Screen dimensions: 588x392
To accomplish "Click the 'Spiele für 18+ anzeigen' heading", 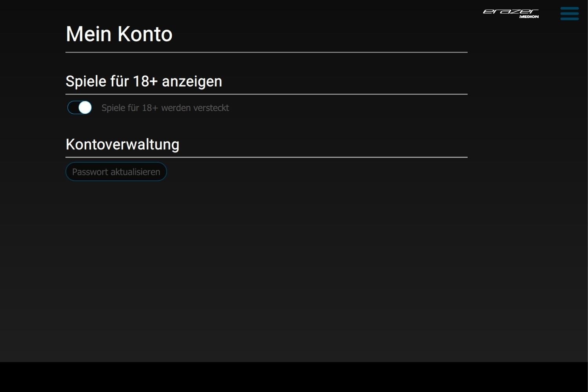I will pos(144,82).
